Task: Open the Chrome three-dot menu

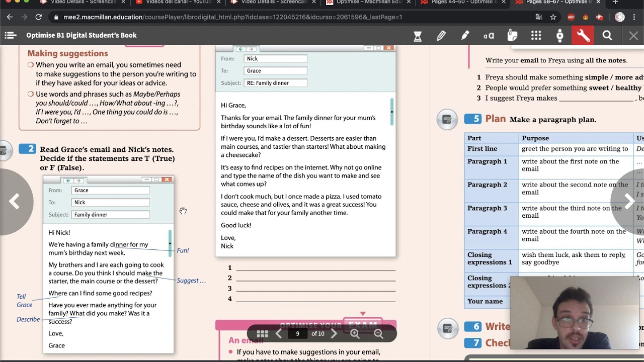Action: pyautogui.click(x=634, y=17)
